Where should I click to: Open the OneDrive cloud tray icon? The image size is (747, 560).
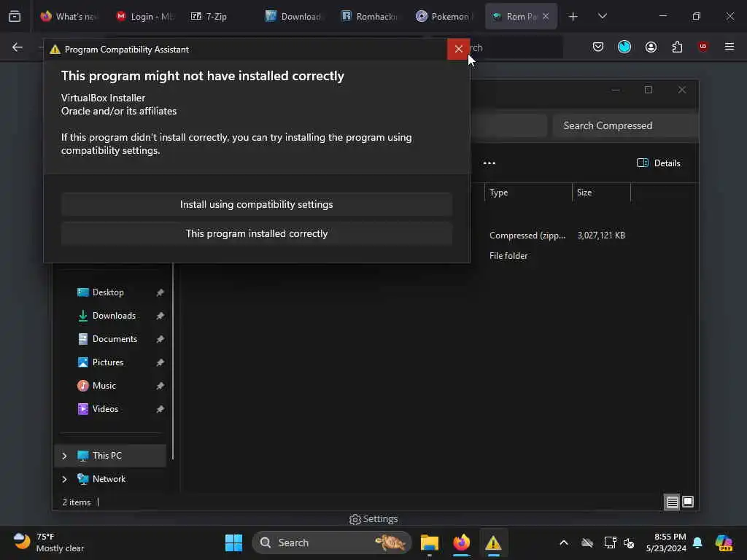click(587, 542)
